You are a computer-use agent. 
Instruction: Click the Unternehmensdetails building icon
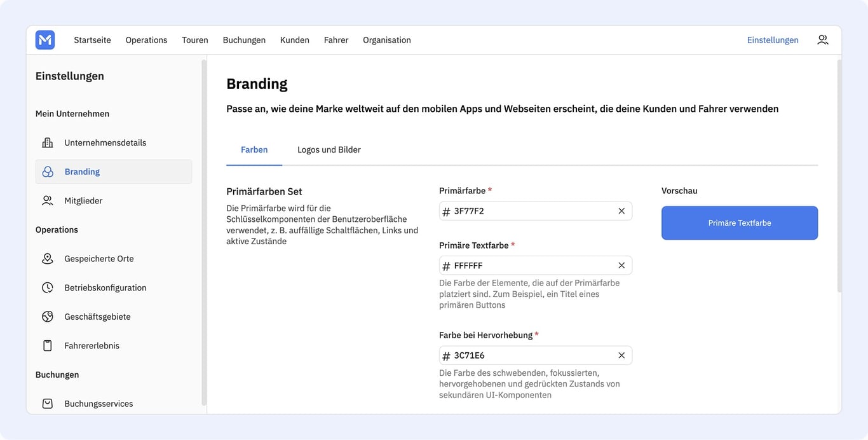(x=48, y=142)
